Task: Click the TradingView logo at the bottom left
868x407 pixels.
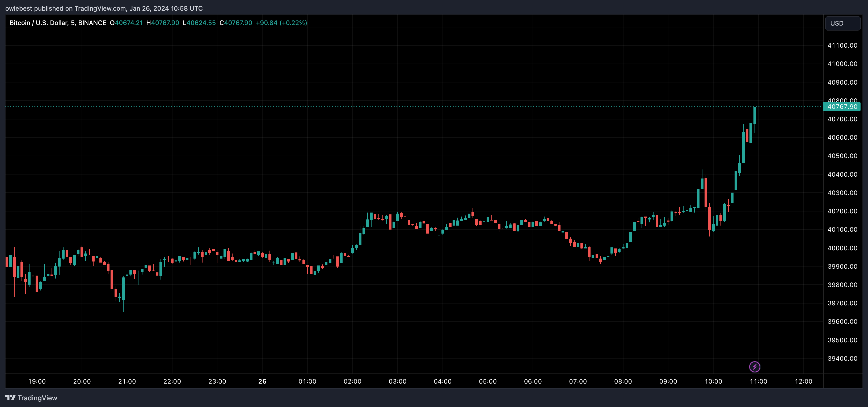Action: coord(31,398)
